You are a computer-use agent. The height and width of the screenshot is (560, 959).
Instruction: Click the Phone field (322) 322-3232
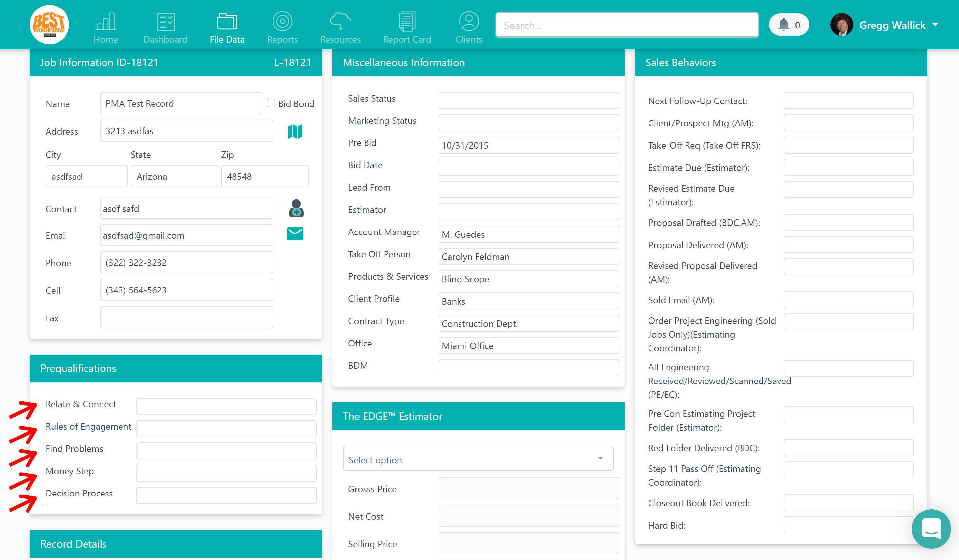(x=186, y=263)
